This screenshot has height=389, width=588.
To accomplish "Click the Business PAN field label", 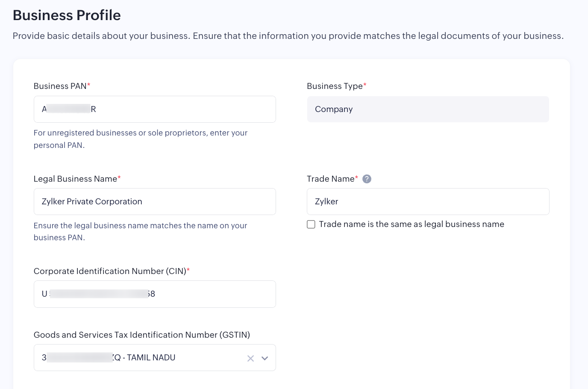I will click(60, 86).
